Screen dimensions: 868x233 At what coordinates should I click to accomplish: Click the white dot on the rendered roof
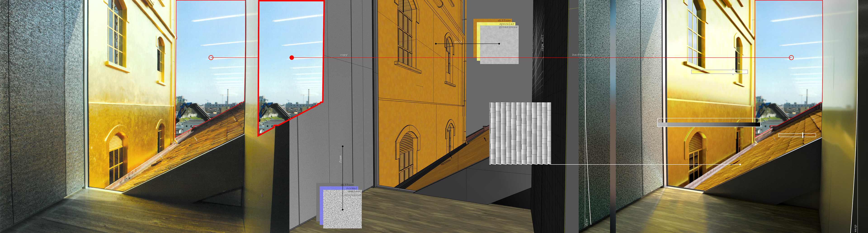[x=740, y=164]
